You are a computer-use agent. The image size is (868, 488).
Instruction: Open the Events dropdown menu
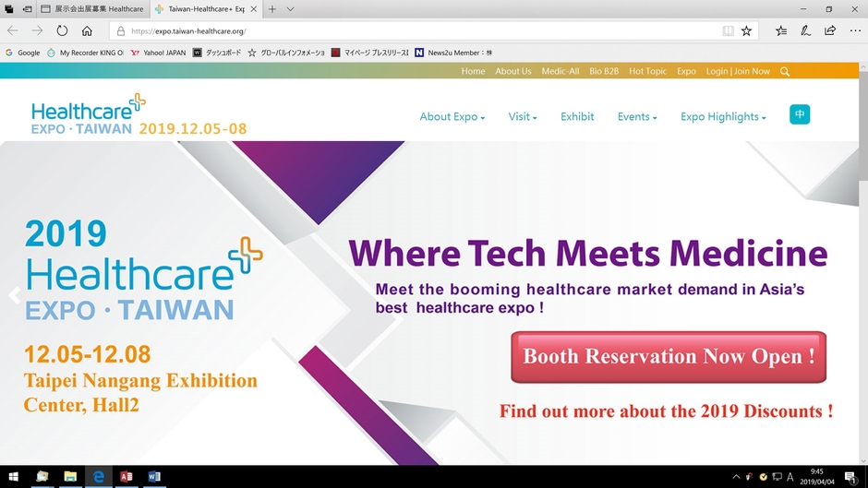637,117
